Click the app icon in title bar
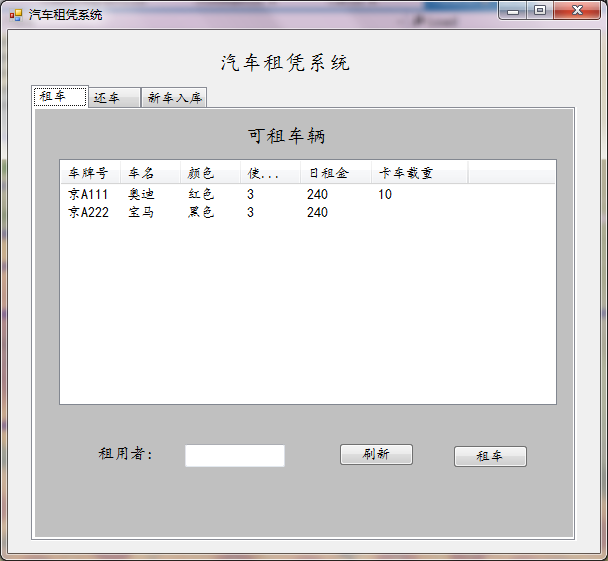This screenshot has height=561, width=608. [x=16, y=15]
